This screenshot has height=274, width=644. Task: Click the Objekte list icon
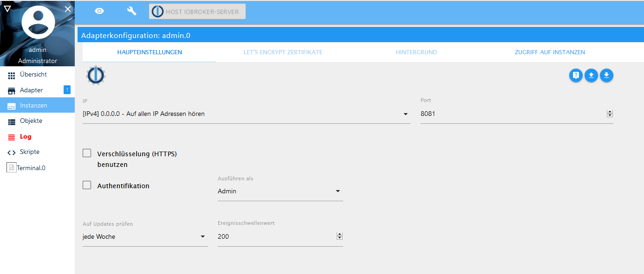coord(12,121)
